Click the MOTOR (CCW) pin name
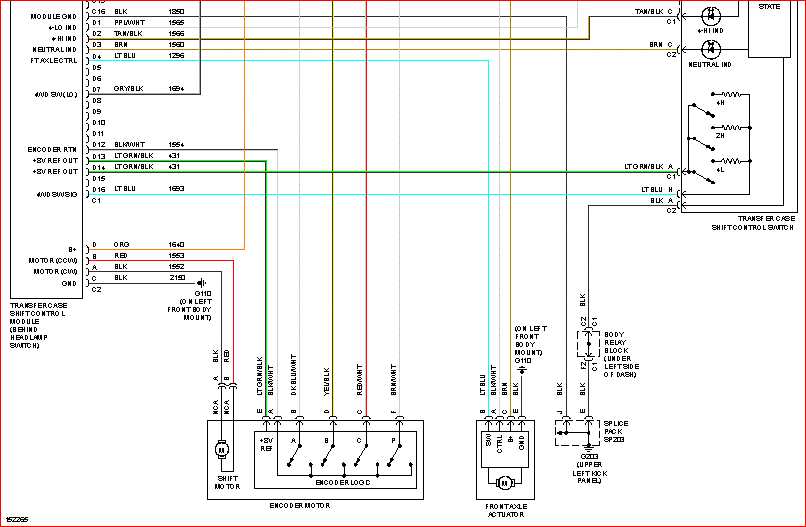Viewport: 806px width, 527px height. coord(53,261)
